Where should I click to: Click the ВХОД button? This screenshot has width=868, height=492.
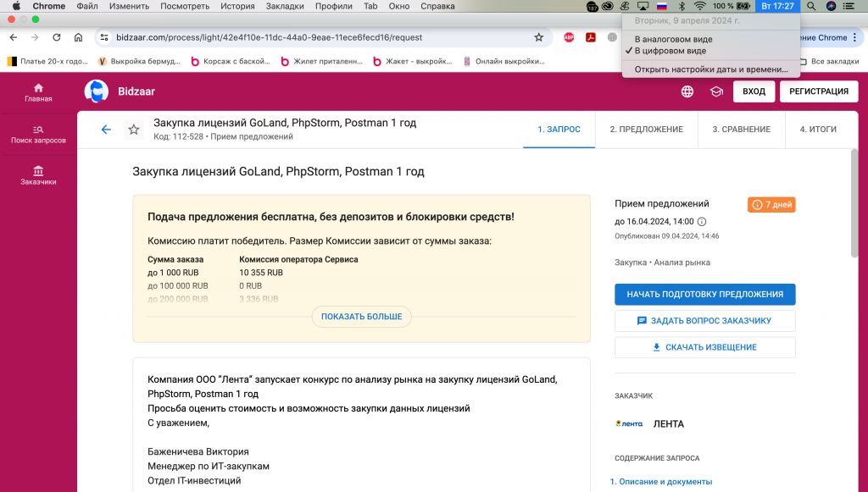(754, 91)
